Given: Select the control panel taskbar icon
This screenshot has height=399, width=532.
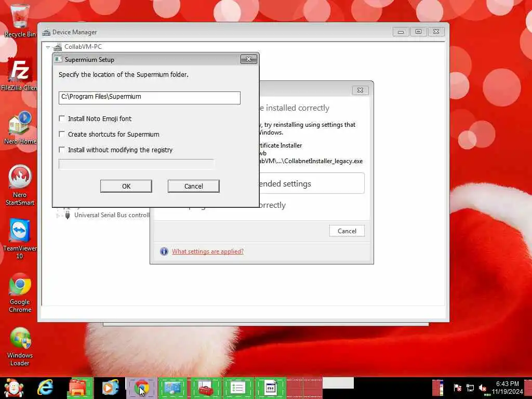Looking at the screenshot, I should point(172,388).
